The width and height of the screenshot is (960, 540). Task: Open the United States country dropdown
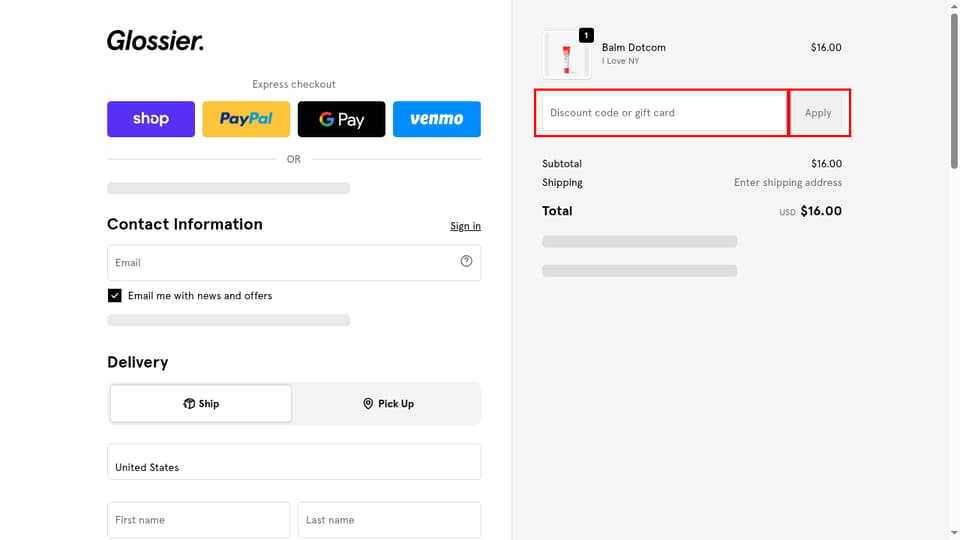tap(294, 462)
